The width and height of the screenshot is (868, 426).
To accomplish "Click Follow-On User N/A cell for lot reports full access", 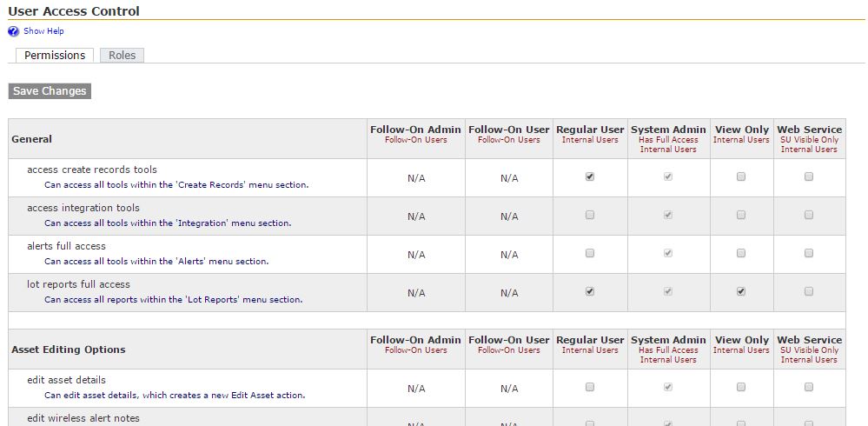I will (509, 293).
